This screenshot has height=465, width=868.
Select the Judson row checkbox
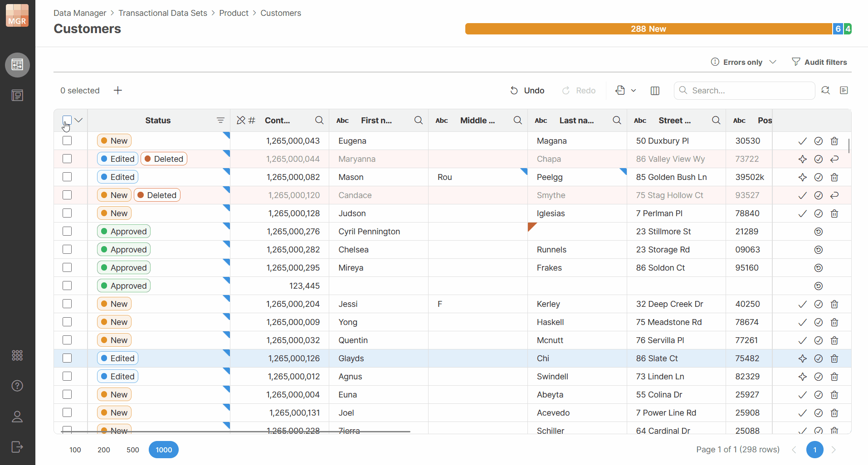pos(67,213)
